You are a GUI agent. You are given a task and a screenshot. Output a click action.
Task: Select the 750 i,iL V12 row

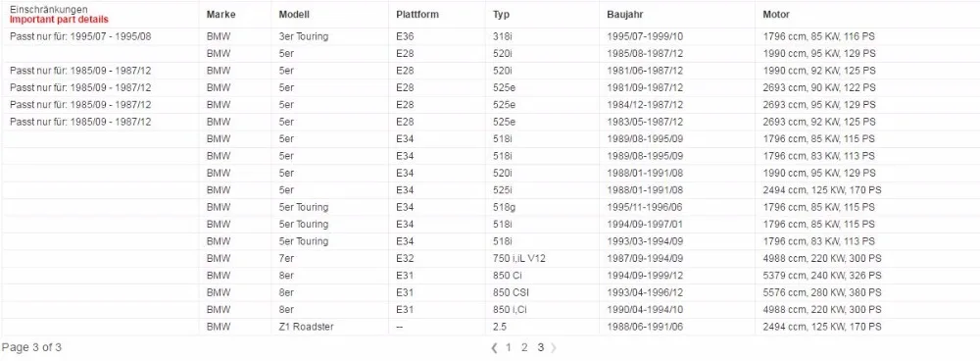pos(490,258)
